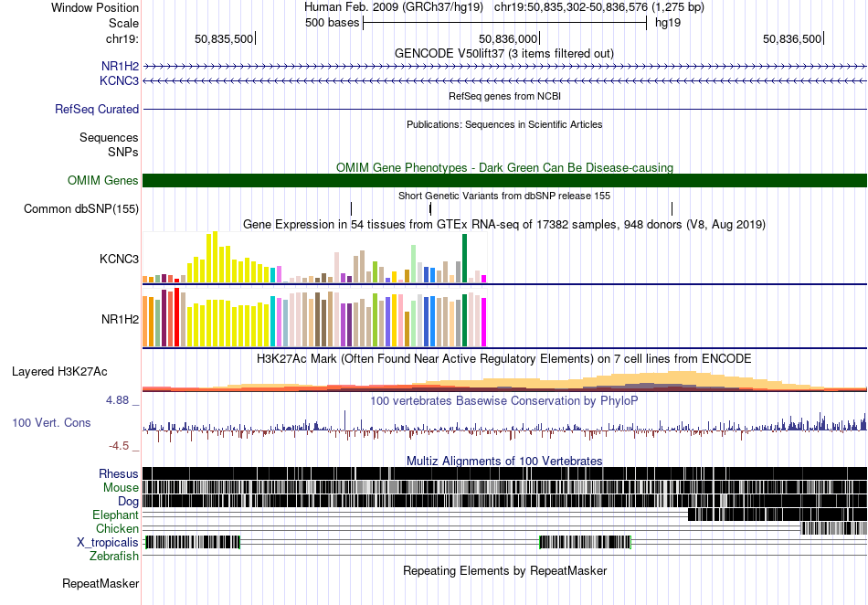Click the leftmost dbSNP variant tick mark
868x605 pixels.
pyautogui.click(x=351, y=208)
